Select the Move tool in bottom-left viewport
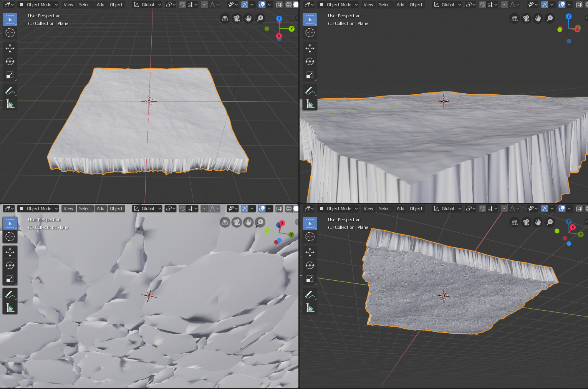588x389 pixels. 10,252
